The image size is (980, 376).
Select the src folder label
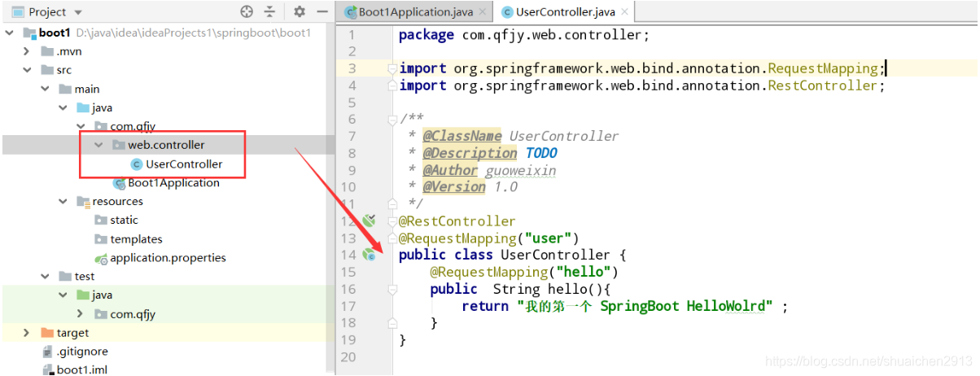pos(64,70)
